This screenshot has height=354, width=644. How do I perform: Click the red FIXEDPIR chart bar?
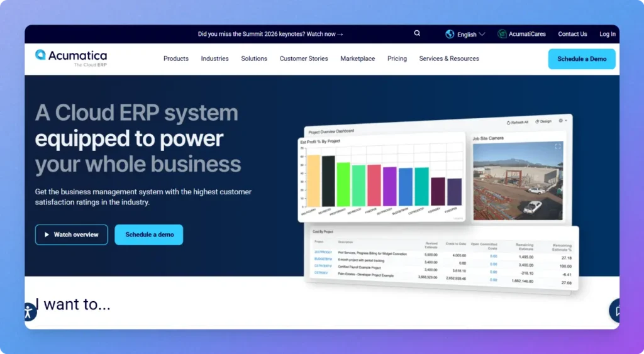tap(374, 185)
